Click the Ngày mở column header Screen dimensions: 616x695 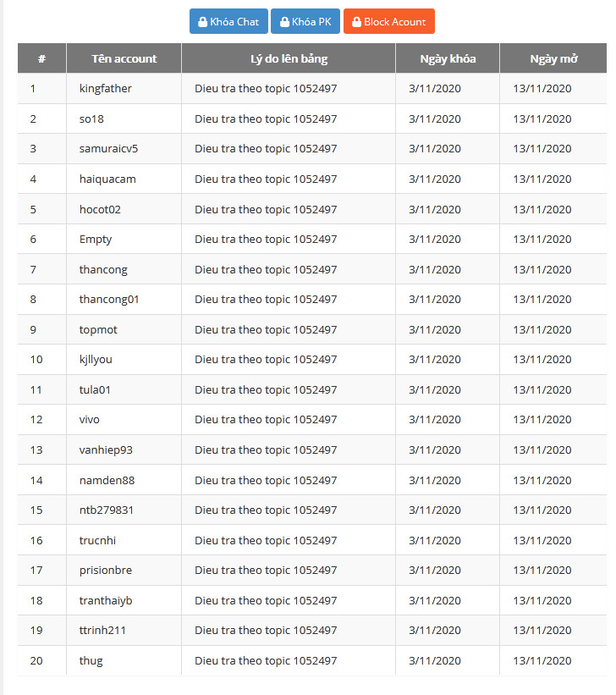(x=553, y=58)
